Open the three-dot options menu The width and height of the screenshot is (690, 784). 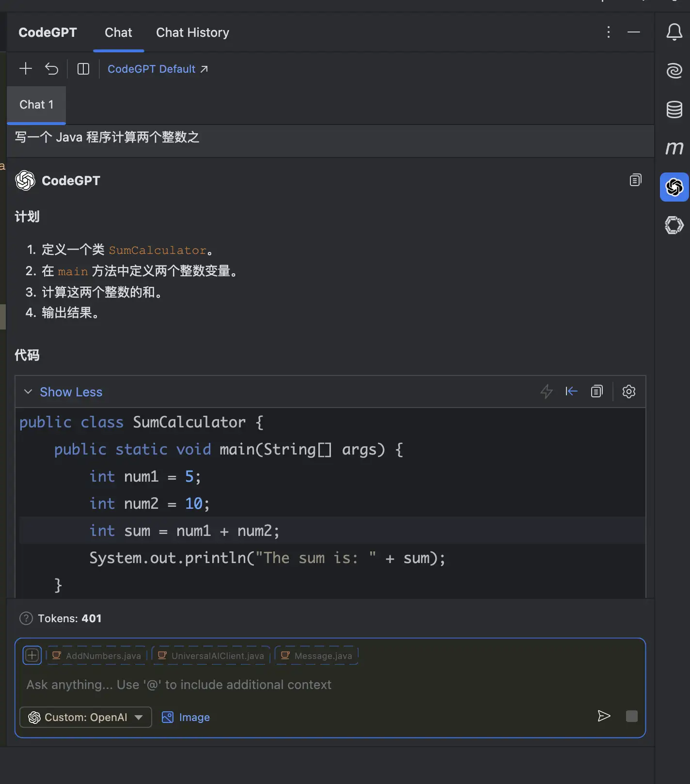[609, 32]
